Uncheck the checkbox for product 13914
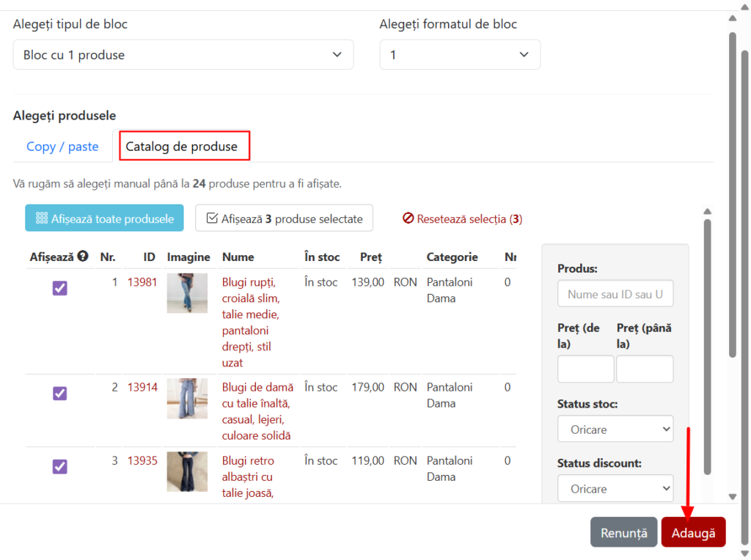The image size is (751, 560). tap(60, 394)
